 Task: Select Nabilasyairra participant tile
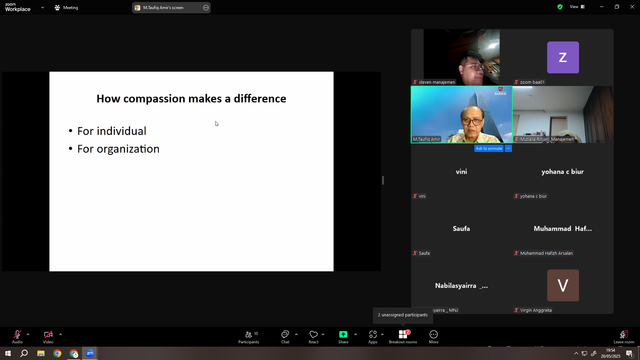pyautogui.click(x=462, y=286)
